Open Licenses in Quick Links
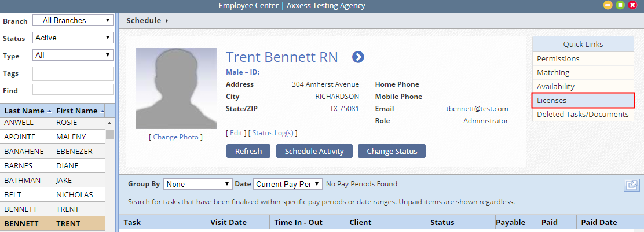Screen dimensions: 644x232 tap(583, 100)
